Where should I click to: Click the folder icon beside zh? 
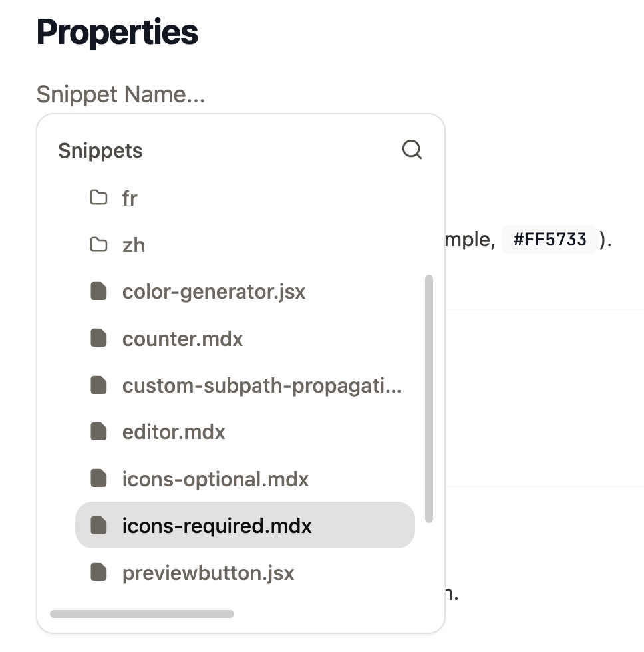(98, 244)
